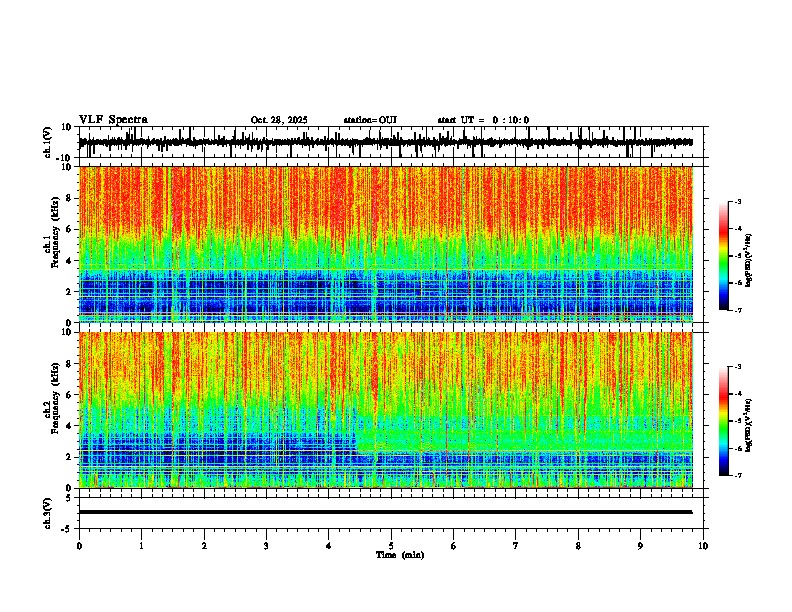Screen dimensions: 792x612
Task: Click the log(PSD) label beside ch.1 colorbar
Action: point(749,260)
